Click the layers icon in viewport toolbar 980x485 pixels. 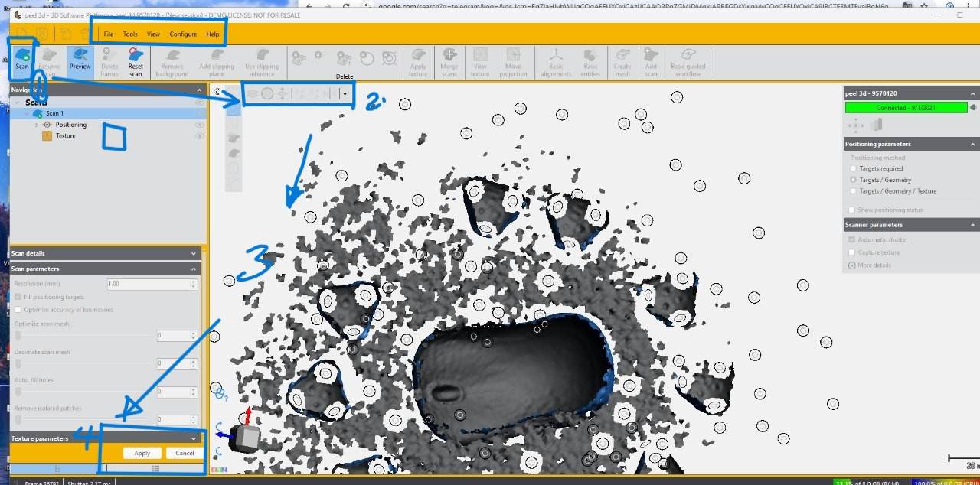point(252,93)
